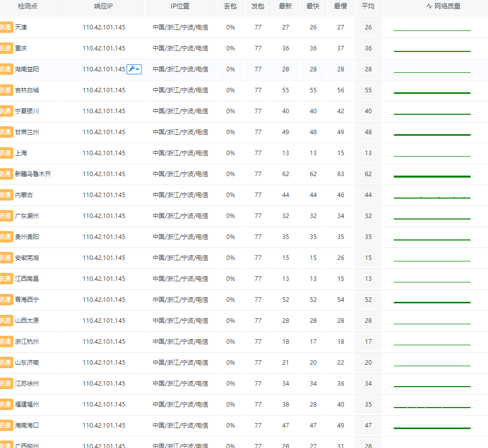The width and height of the screenshot is (488, 448).
Task: Click the network quality chart for 福建福州
Action: 432,406
